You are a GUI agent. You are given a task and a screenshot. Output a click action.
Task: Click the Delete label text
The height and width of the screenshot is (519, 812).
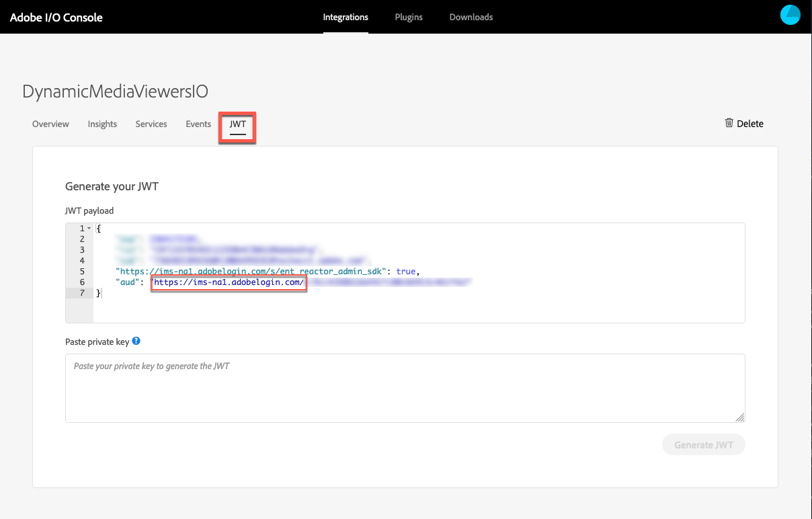tap(750, 124)
